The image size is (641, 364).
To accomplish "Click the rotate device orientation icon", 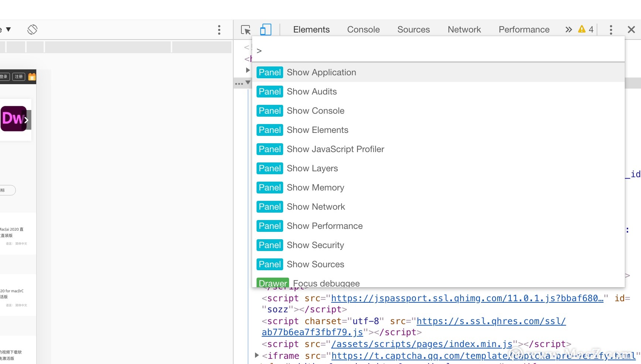I will [33, 30].
